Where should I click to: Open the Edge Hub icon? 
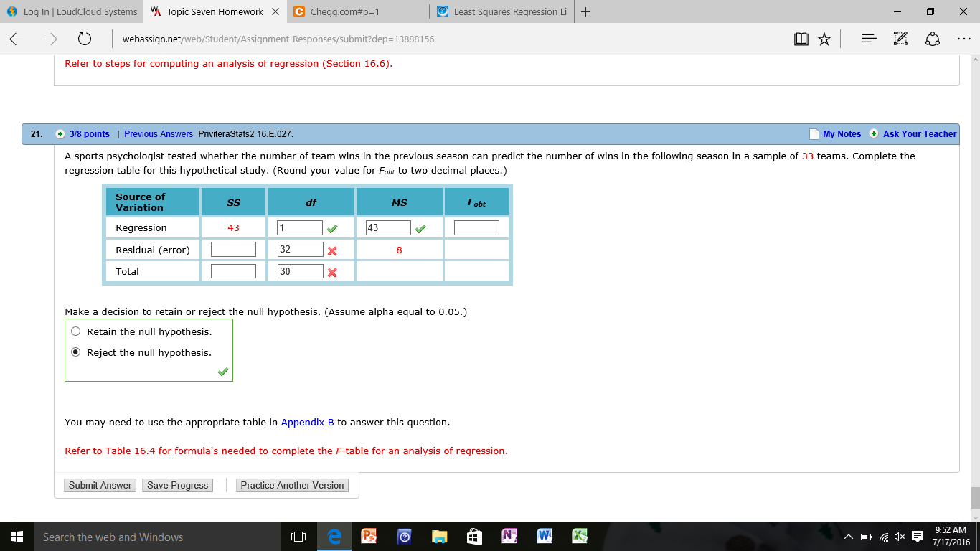(x=869, y=39)
